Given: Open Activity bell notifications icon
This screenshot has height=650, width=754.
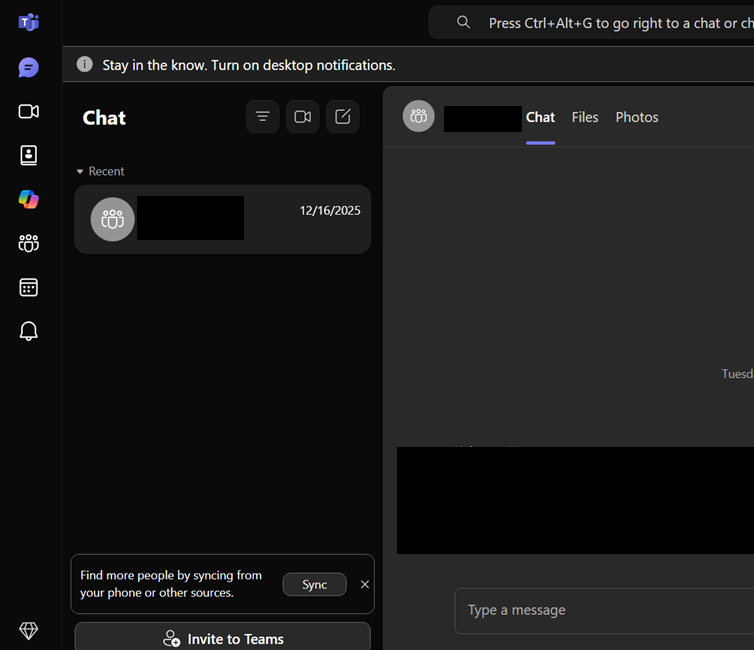Looking at the screenshot, I should [28, 331].
